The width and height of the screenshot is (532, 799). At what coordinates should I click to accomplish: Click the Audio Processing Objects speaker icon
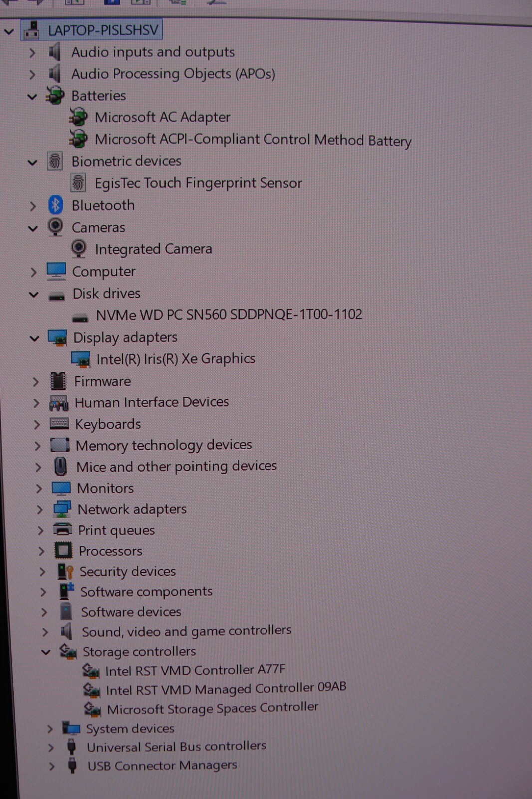(55, 74)
